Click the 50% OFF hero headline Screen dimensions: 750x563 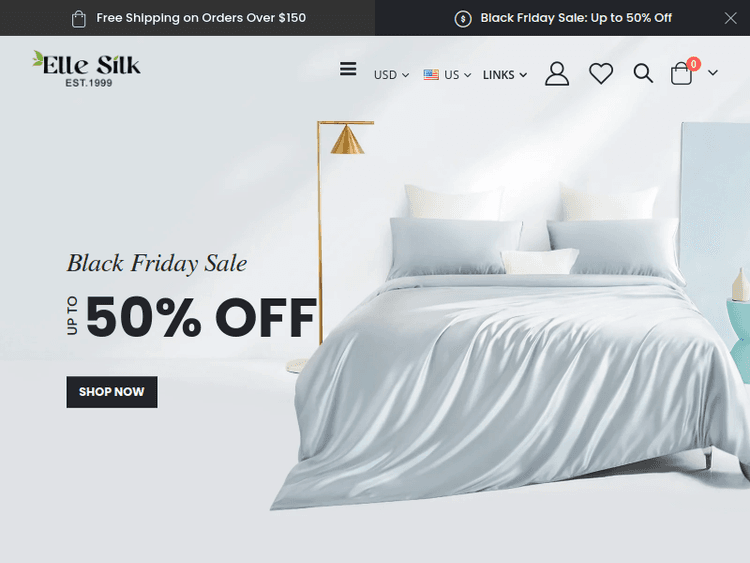(x=200, y=317)
